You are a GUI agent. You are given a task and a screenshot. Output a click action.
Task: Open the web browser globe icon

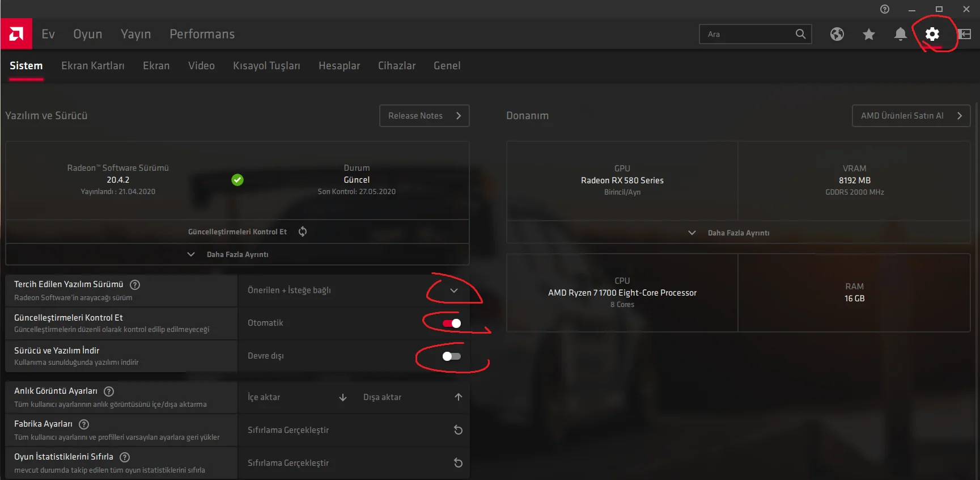coord(837,34)
